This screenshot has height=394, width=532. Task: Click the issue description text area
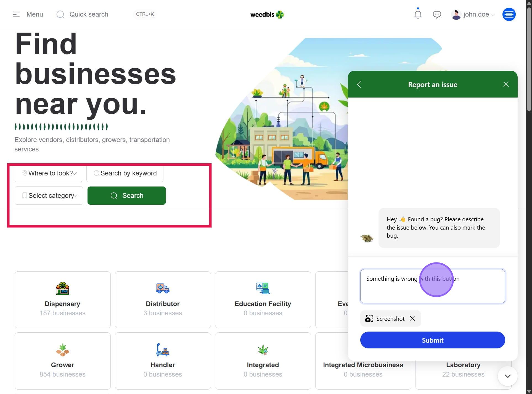pos(432,290)
